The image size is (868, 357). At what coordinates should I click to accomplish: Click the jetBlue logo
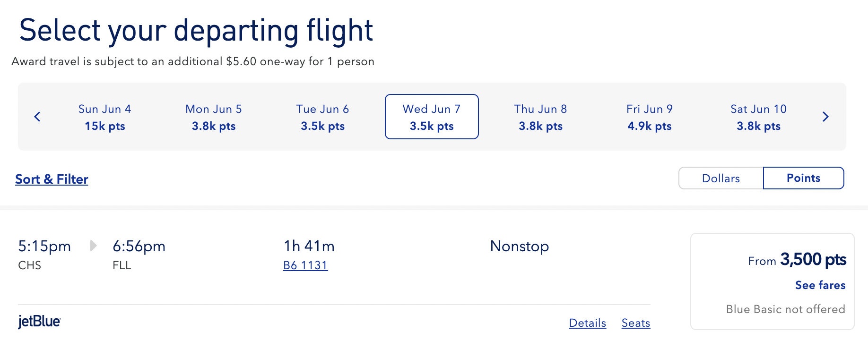pos(39,322)
